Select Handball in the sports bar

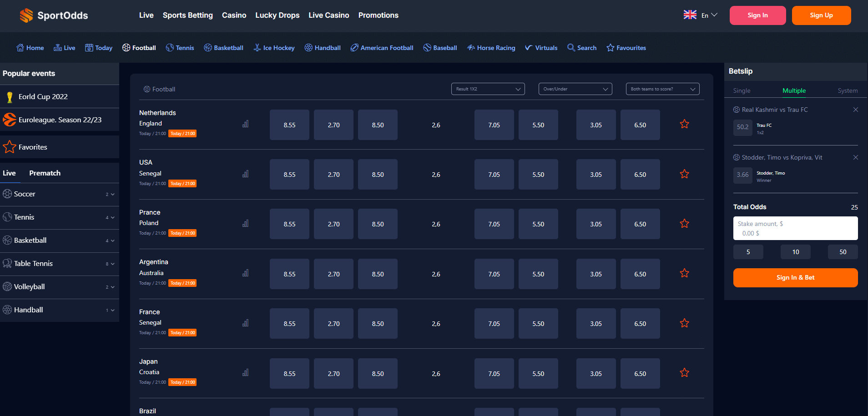(323, 48)
